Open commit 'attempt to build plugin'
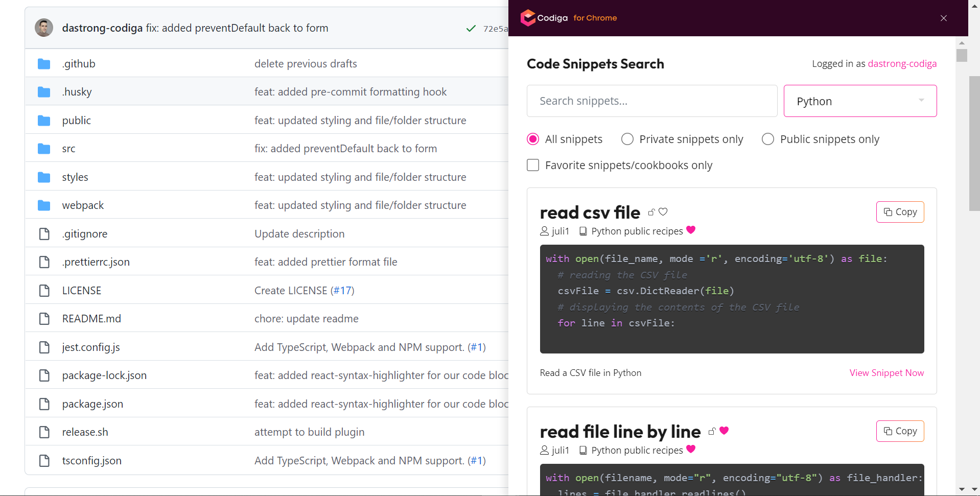980x496 pixels. (310, 432)
